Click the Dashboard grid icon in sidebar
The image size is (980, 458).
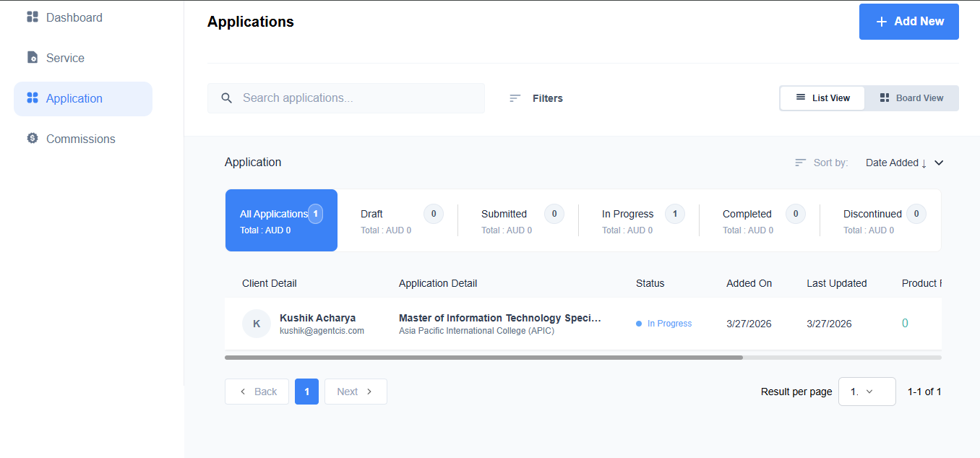[33, 17]
